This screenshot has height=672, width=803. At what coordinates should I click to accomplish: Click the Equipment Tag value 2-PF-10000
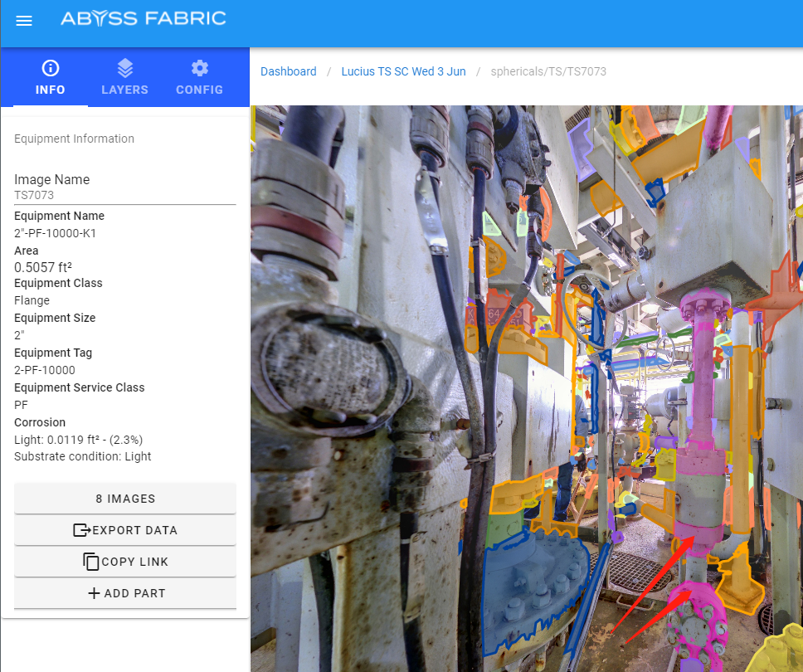45,370
